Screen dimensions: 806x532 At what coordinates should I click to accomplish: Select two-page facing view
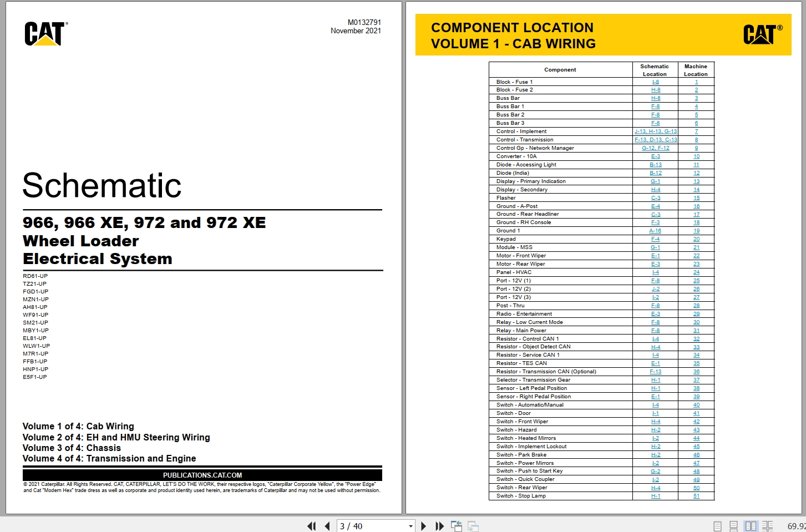pyautogui.click(x=751, y=526)
